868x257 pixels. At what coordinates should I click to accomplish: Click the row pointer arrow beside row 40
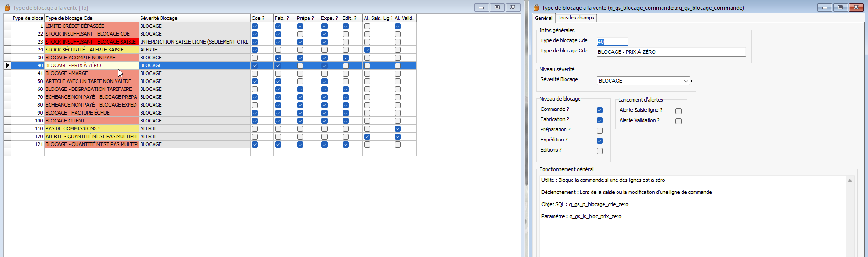pos(7,65)
